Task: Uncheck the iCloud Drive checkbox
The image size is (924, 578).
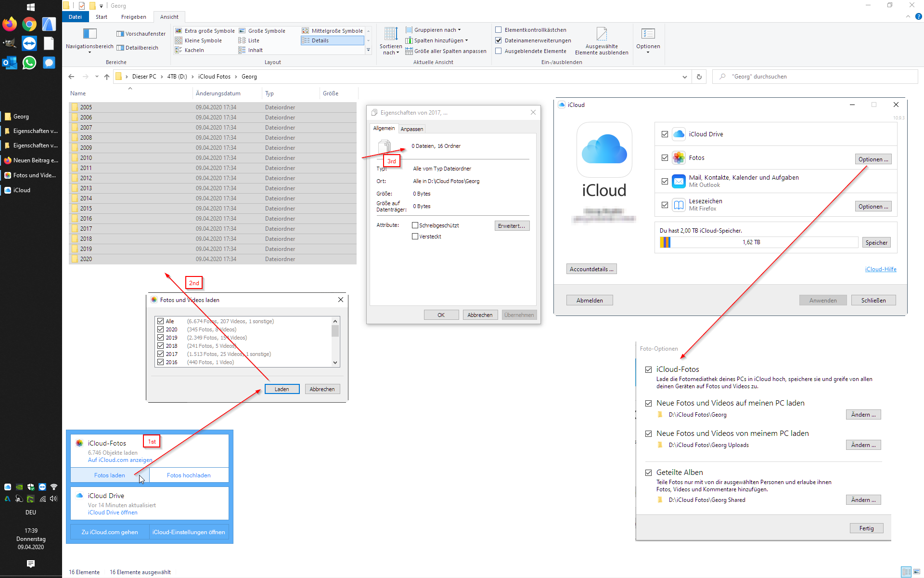Action: [x=665, y=134]
